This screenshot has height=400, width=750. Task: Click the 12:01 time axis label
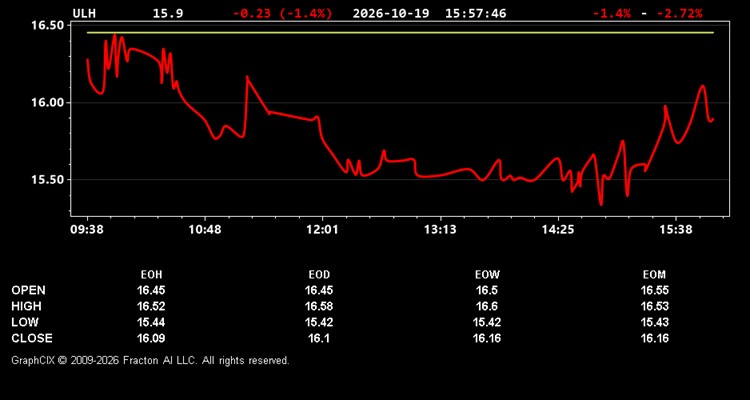click(322, 230)
